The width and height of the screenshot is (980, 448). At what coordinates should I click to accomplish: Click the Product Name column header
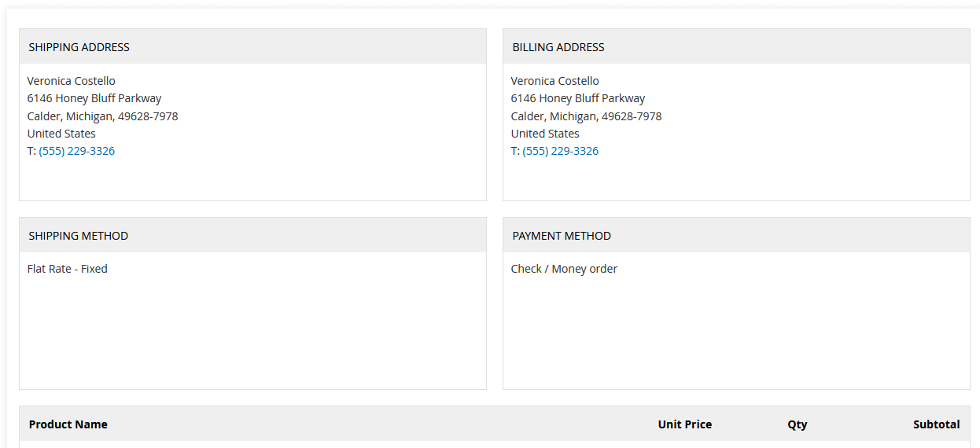(68, 424)
